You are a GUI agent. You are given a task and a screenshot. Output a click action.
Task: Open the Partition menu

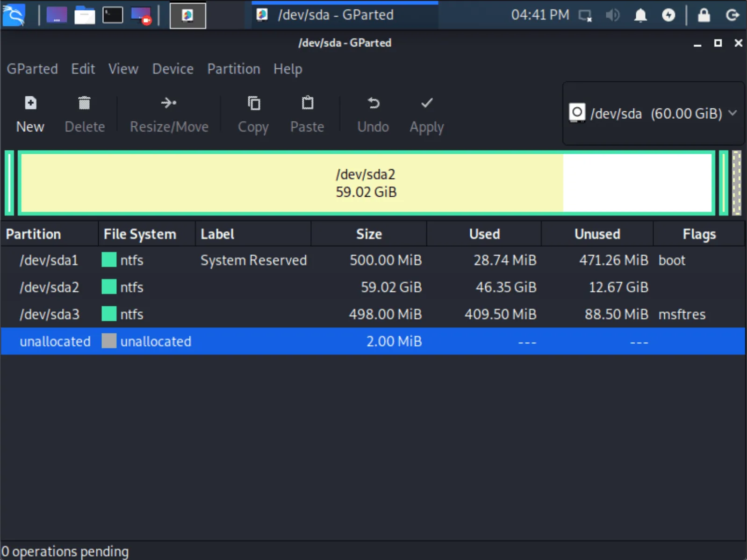tap(233, 69)
